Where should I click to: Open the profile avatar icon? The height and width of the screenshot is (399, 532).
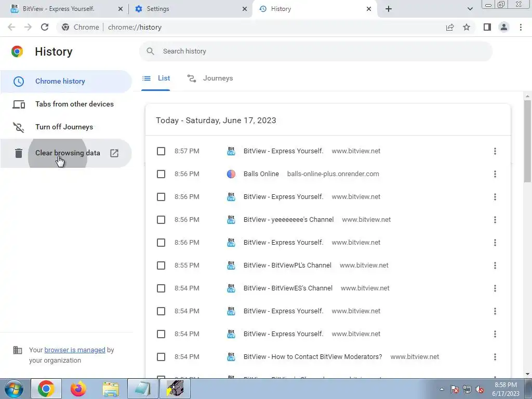click(504, 27)
